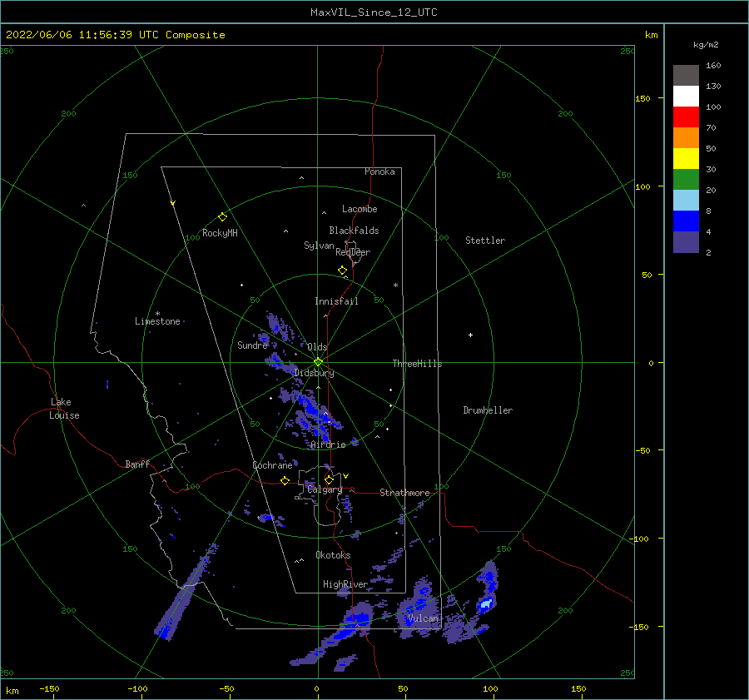The width and height of the screenshot is (749, 700).
Task: Click the Okotoks town label
Action: (333, 555)
